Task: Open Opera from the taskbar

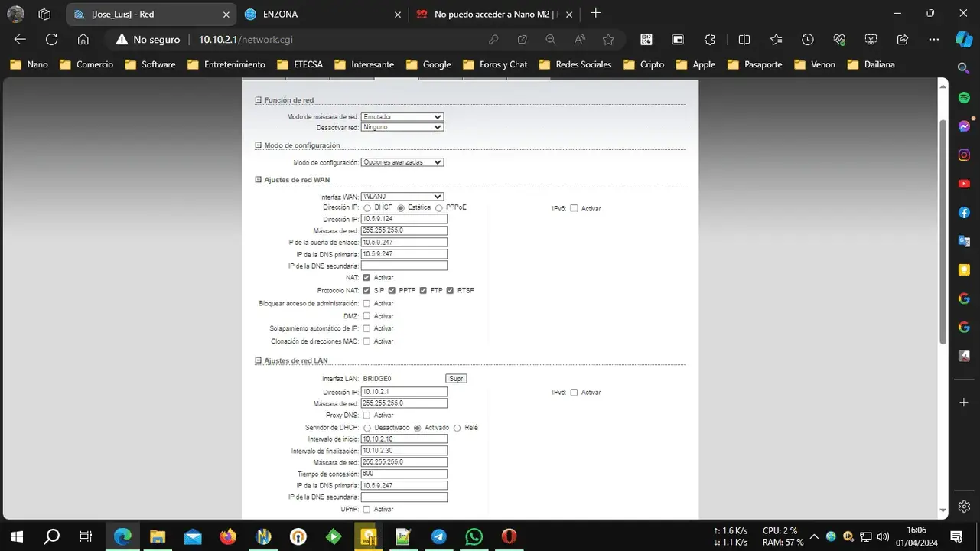Action: click(x=509, y=536)
